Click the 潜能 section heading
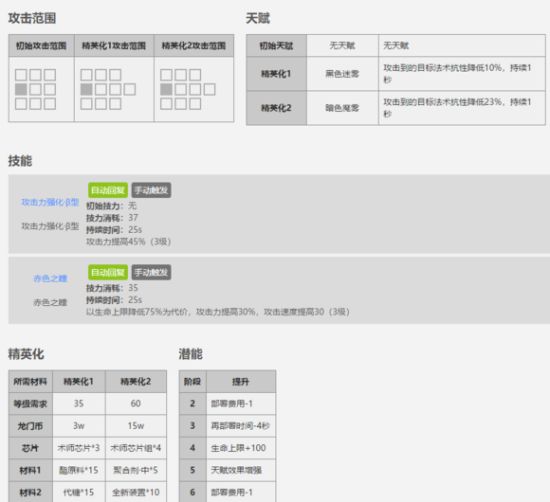Screen dimensions: 550x502 coord(190,354)
